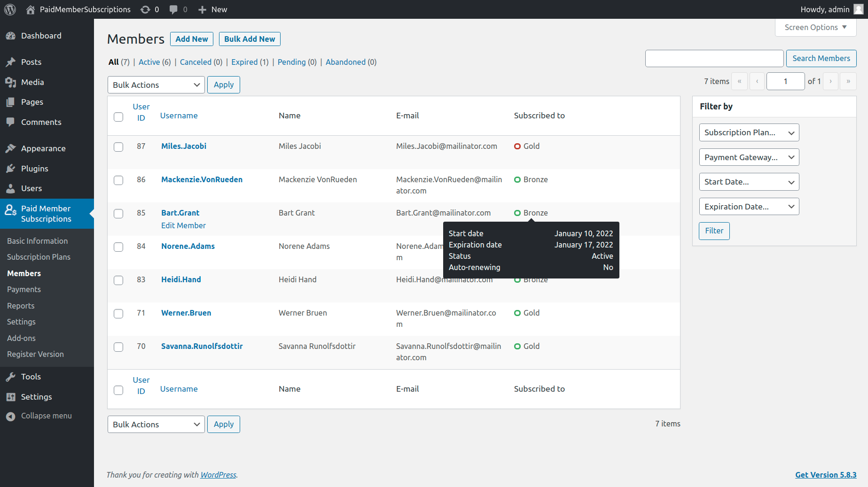Open the Appearance brush icon
Screen dimensions: 868x487
[11, 148]
